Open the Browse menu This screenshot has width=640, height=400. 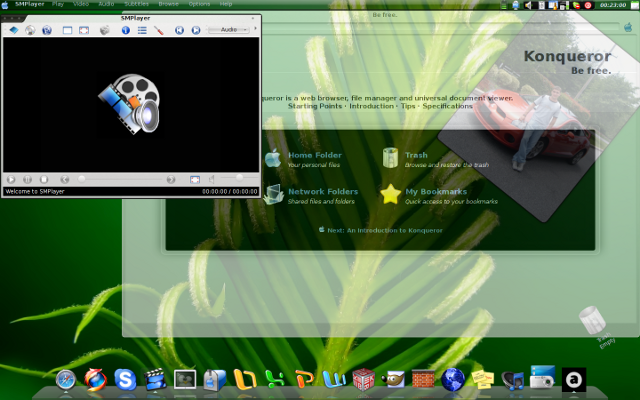168,4
